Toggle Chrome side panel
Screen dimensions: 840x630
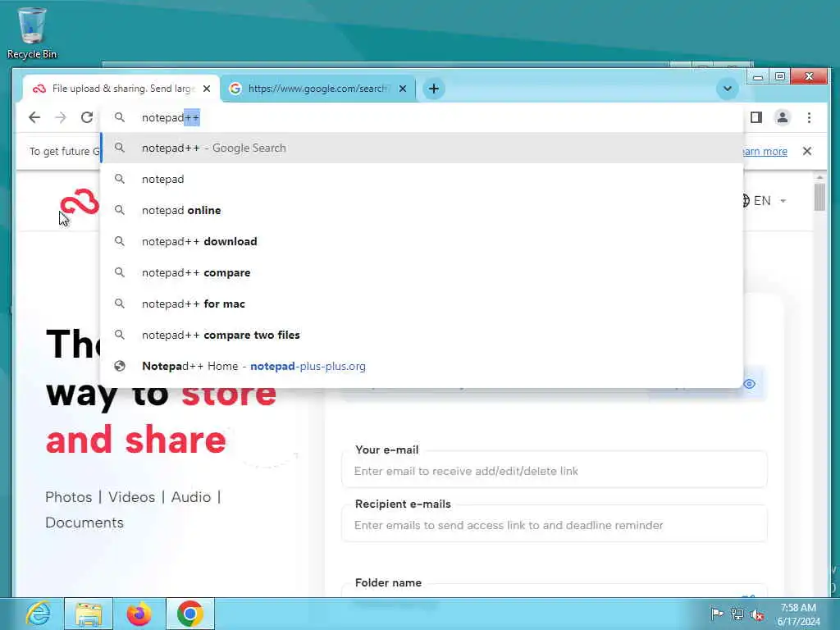756,117
